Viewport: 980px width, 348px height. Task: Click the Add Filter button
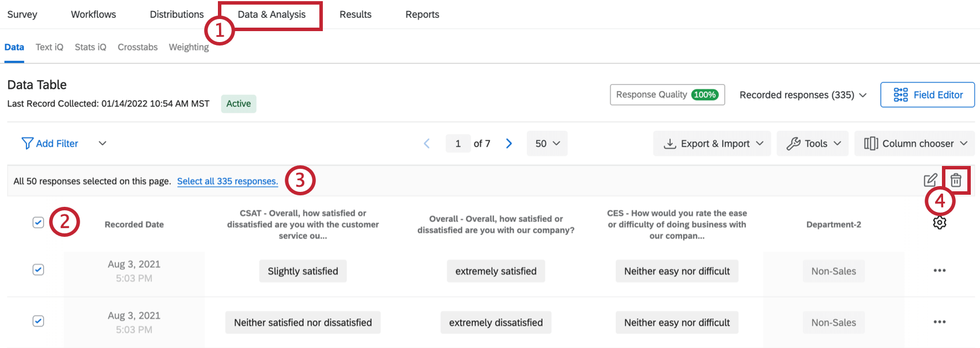point(50,143)
